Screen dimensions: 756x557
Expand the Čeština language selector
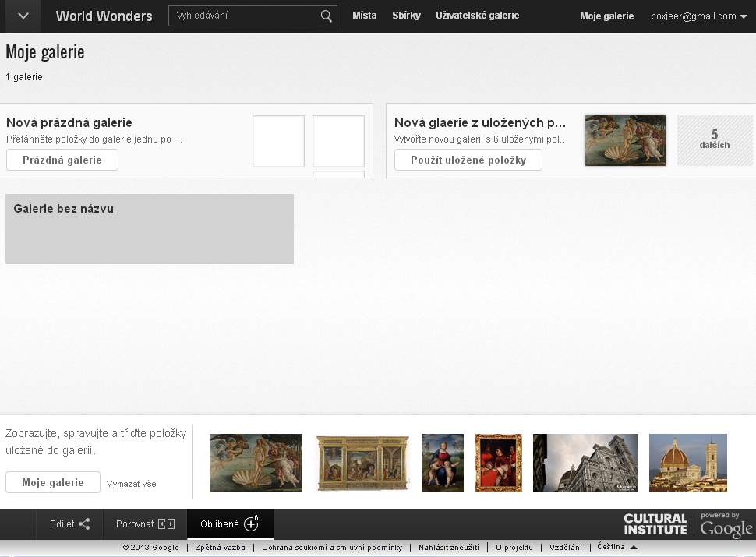pos(616,547)
